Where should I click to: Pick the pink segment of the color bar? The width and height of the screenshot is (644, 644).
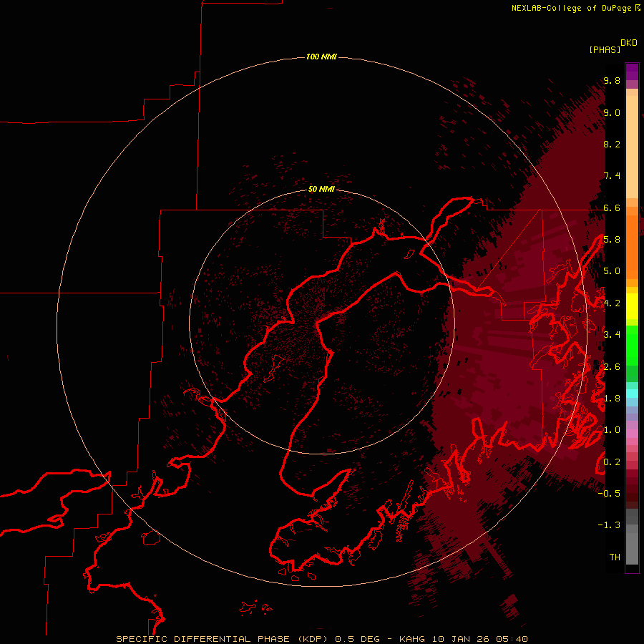[632, 434]
